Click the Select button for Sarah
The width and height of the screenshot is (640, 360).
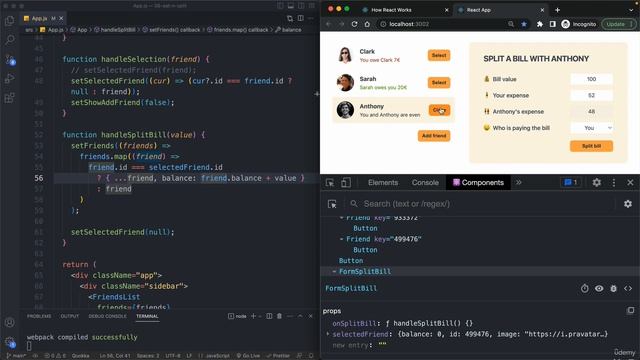439,82
